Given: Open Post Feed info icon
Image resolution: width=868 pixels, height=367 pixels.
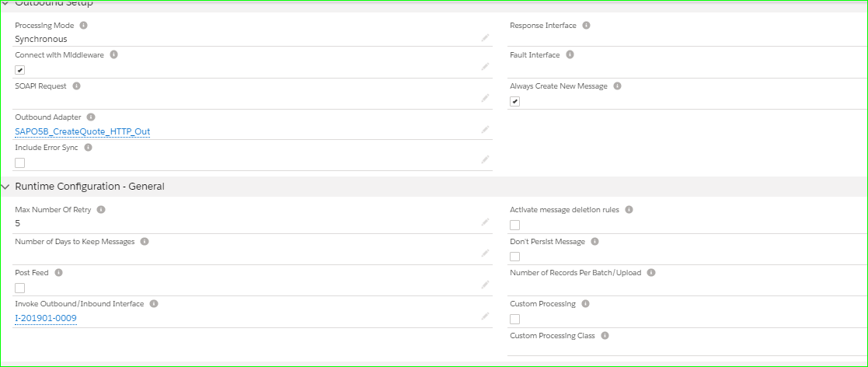Looking at the screenshot, I should [x=59, y=273].
